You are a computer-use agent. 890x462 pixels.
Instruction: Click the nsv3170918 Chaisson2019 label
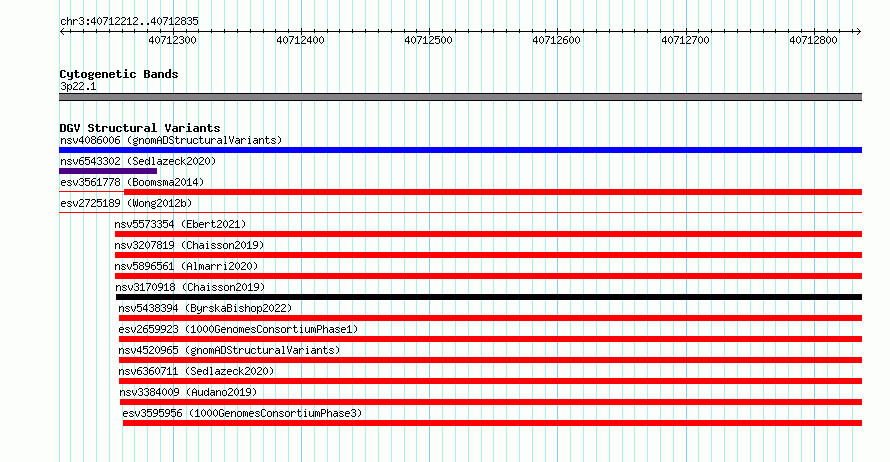point(190,287)
